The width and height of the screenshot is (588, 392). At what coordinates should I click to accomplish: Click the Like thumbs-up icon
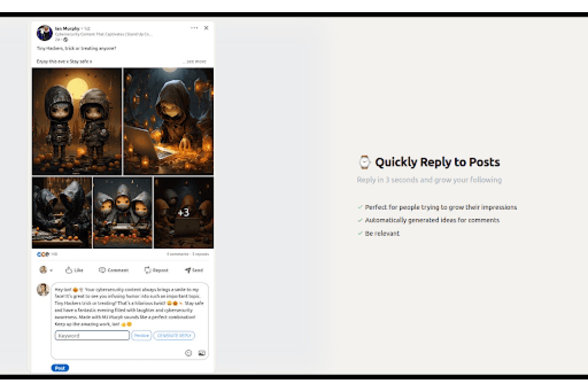pos(69,270)
